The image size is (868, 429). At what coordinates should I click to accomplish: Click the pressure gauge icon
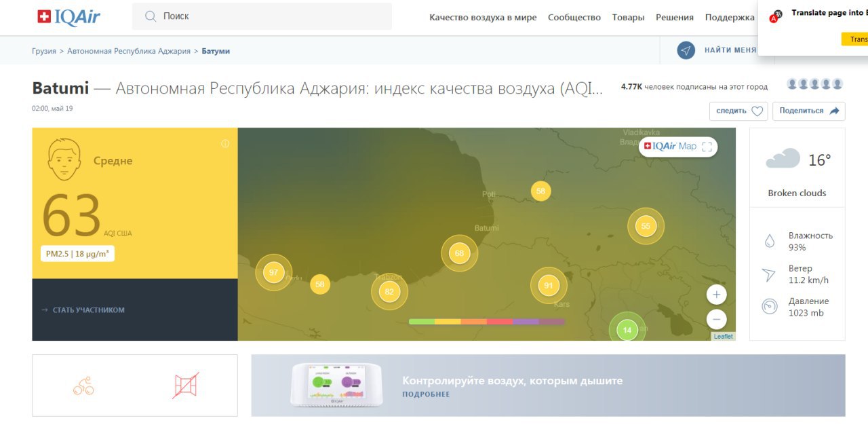click(x=770, y=306)
